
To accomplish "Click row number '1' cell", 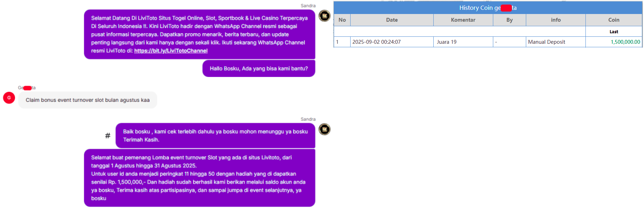I will (x=342, y=42).
